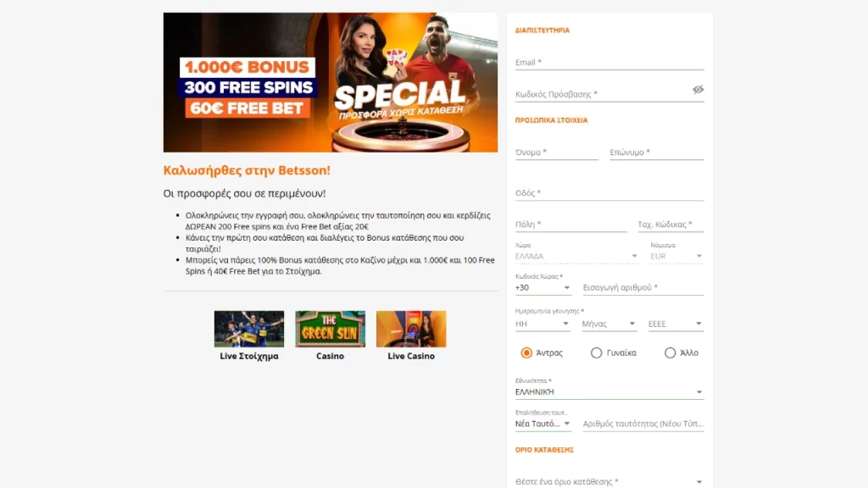Toggle password visibility with the eye icon

[x=698, y=88]
